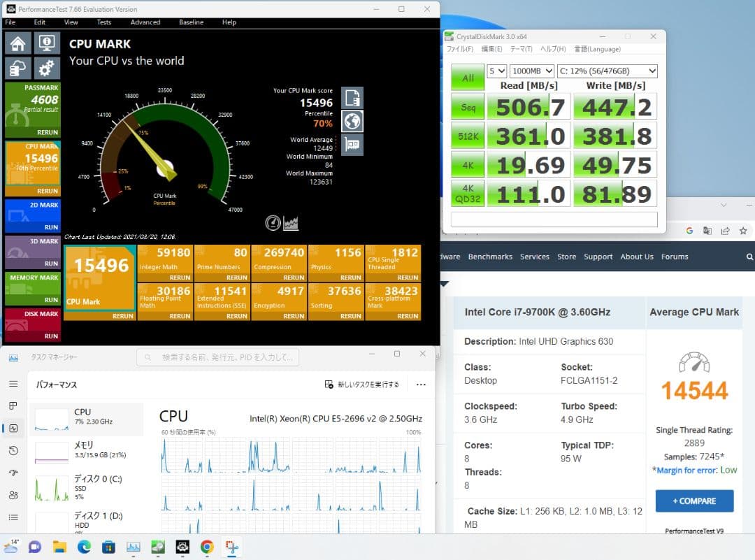Open Task Manager app history icon
Image resolution: width=755 pixels, height=560 pixels.
tap(13, 450)
